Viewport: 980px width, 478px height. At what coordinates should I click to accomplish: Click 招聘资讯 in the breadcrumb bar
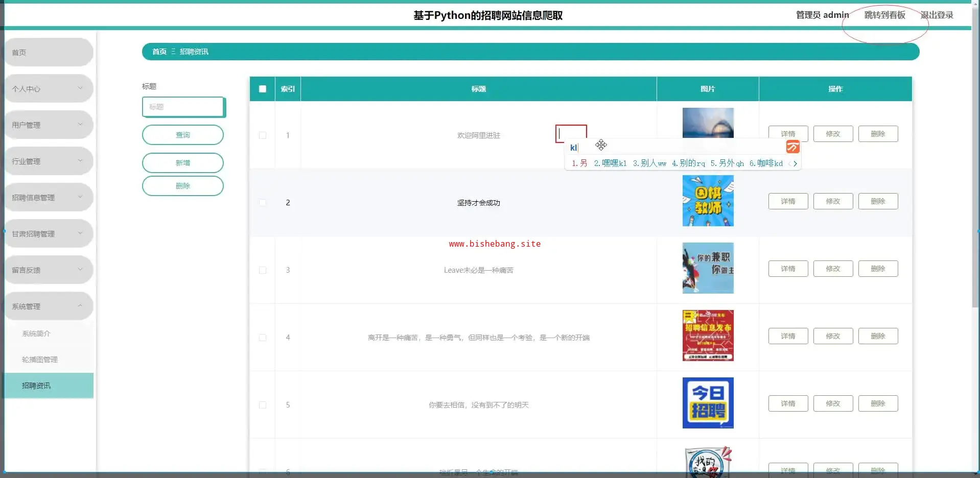point(194,52)
